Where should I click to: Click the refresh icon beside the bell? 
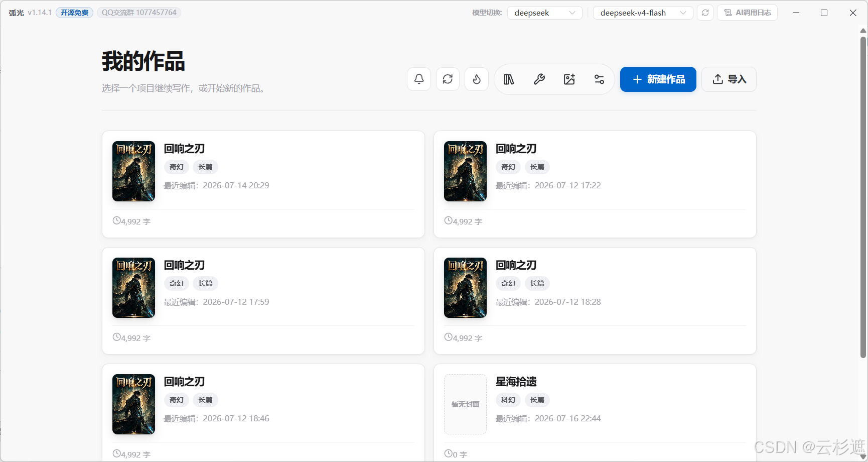click(448, 79)
